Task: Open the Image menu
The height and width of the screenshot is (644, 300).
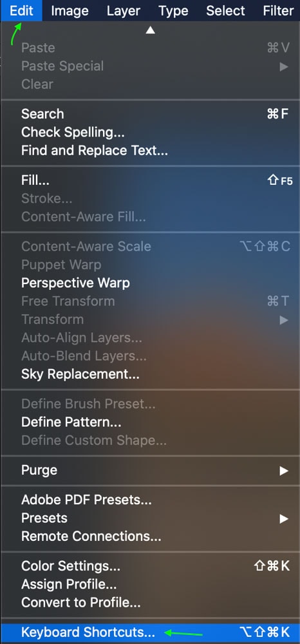Action: click(x=68, y=11)
